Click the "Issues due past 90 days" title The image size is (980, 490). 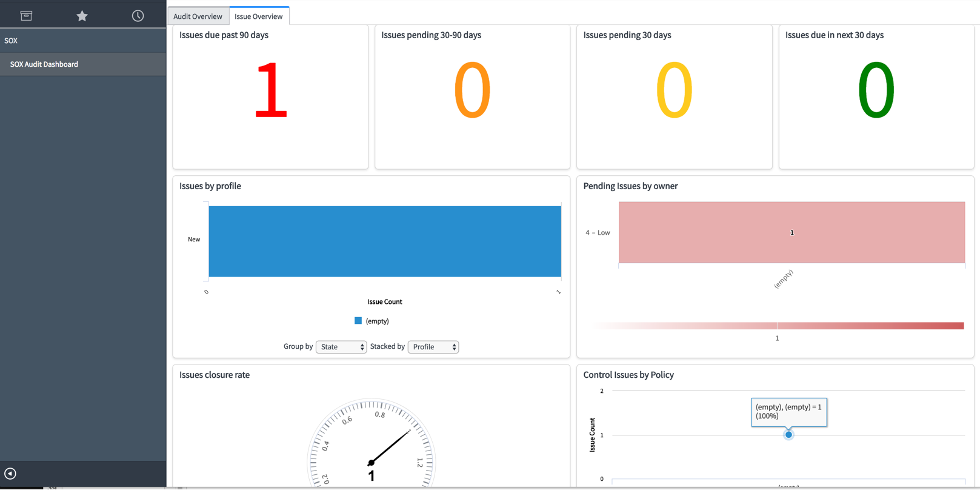click(224, 35)
